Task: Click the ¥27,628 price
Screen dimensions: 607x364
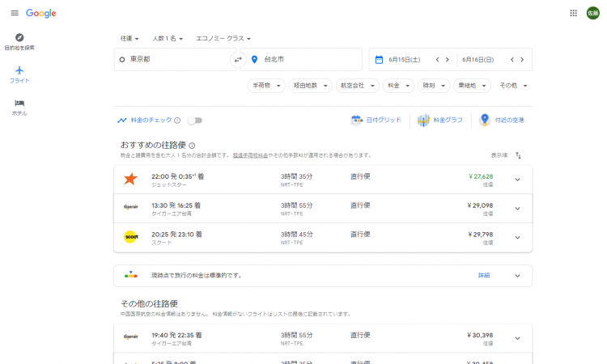Action: (481, 176)
